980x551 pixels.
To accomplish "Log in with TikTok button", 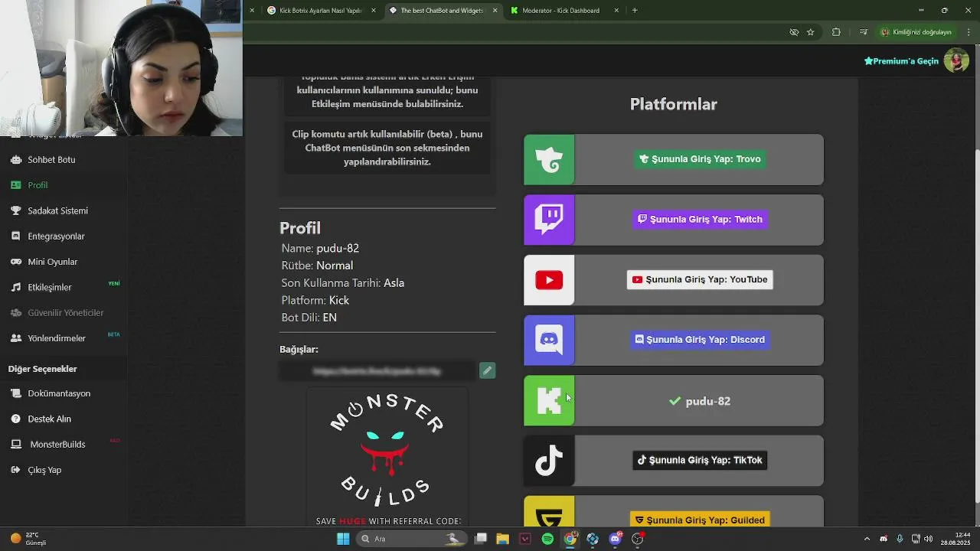I will tap(700, 460).
